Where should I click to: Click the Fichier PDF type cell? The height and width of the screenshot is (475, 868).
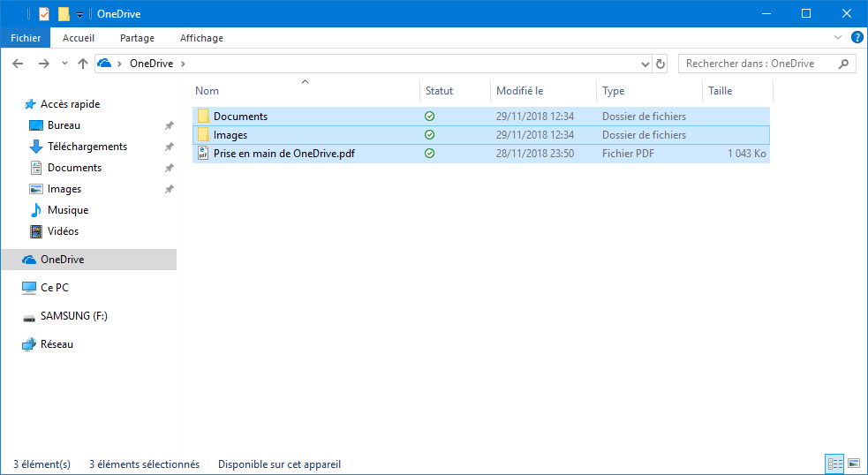628,154
